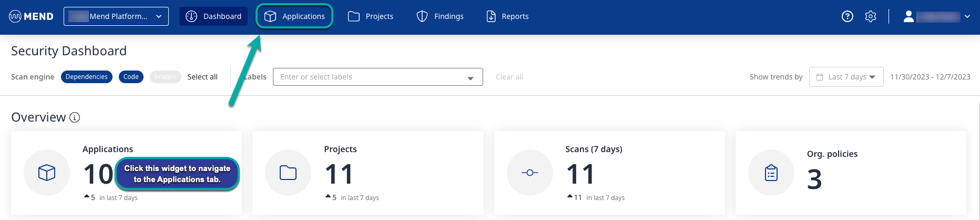Viewport: 980px width, 220px height.
Task: Click the Applications cube icon in widget
Action: 47,173
